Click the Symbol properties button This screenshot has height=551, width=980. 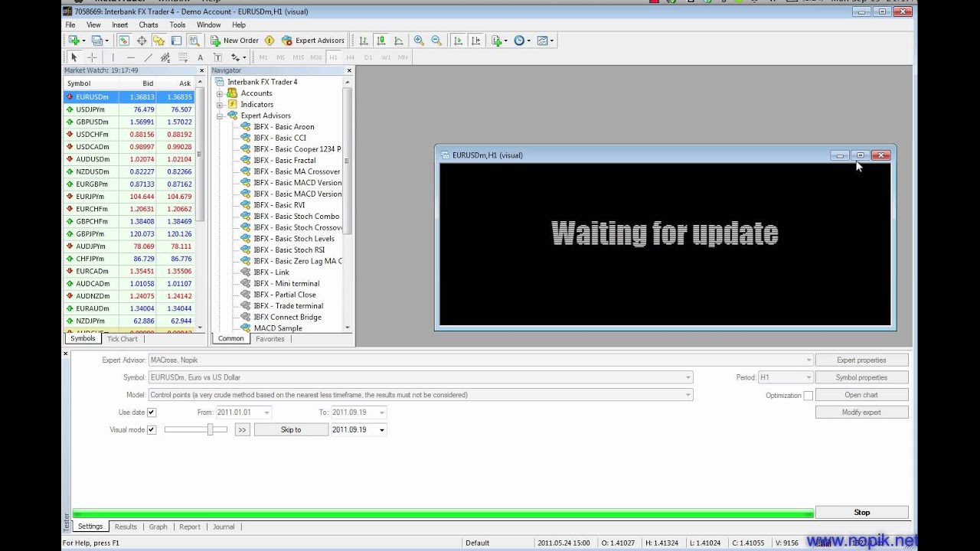coord(861,377)
